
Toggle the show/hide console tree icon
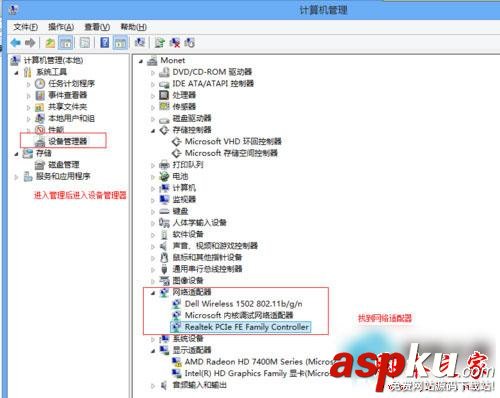[x=66, y=43]
